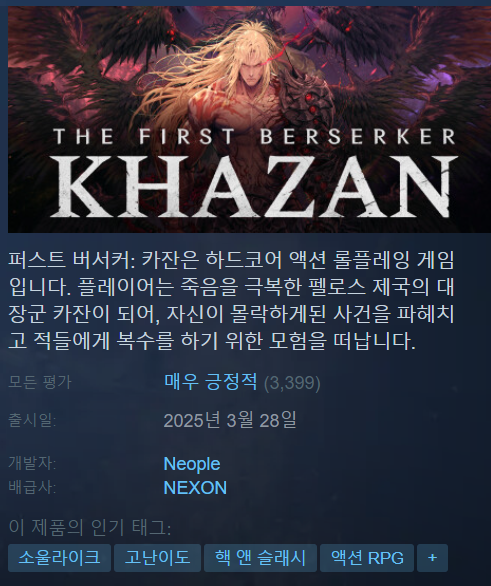This screenshot has height=586, width=491.
Task: Click the 3,399 review count
Action: (x=292, y=383)
